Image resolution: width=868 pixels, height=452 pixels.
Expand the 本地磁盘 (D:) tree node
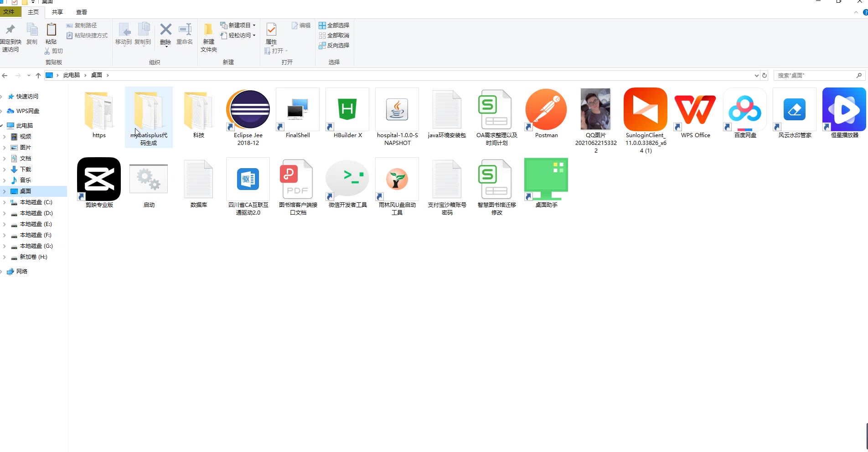(x=5, y=213)
